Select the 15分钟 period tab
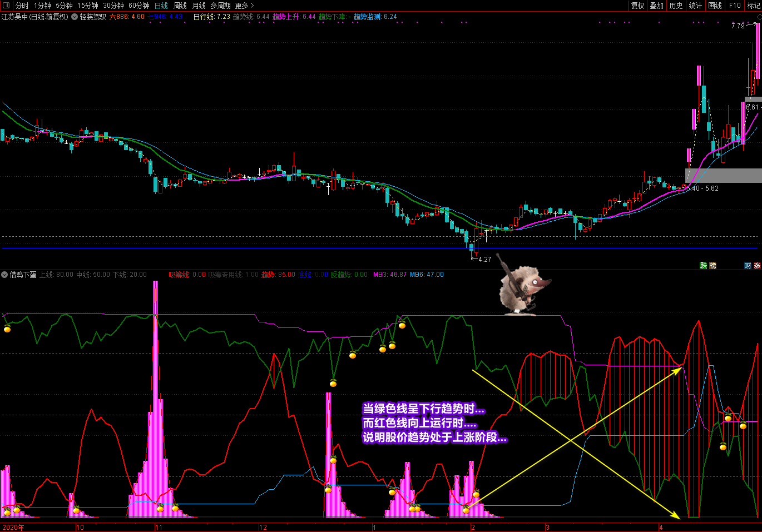This screenshot has height=532, width=762. pos(88,6)
